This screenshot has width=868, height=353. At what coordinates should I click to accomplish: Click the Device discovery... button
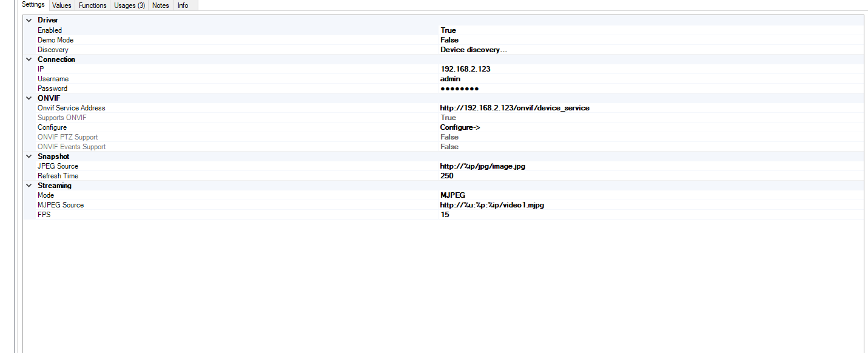coord(473,50)
